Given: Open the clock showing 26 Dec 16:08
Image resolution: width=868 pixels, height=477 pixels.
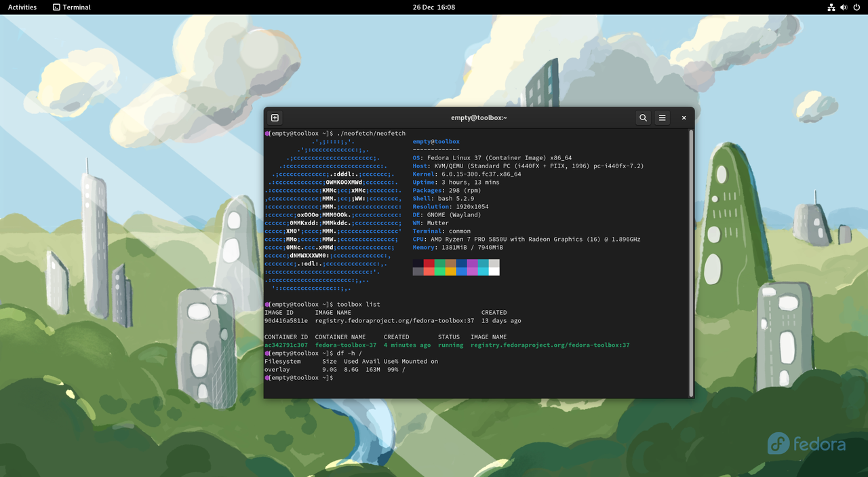Looking at the screenshot, I should click(434, 7).
